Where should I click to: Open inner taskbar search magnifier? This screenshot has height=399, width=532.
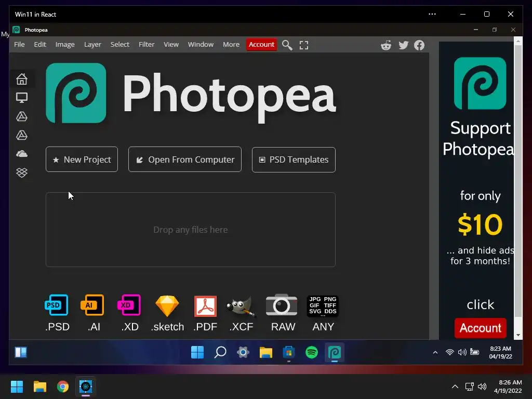pos(220,352)
